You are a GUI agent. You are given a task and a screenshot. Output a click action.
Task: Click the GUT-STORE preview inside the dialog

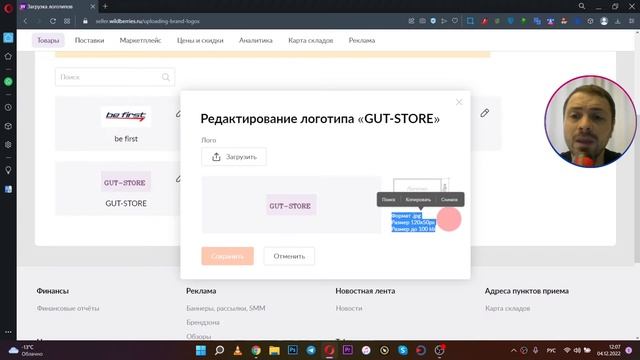click(291, 206)
